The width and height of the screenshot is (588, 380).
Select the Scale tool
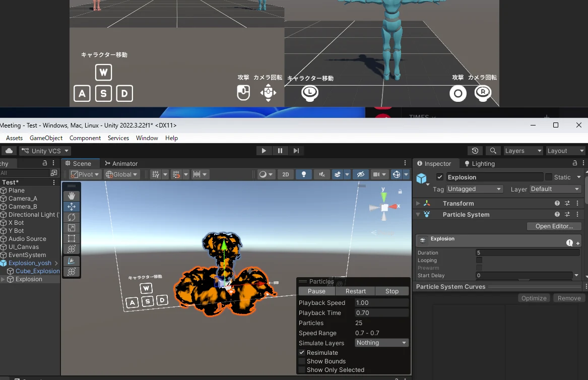click(72, 228)
